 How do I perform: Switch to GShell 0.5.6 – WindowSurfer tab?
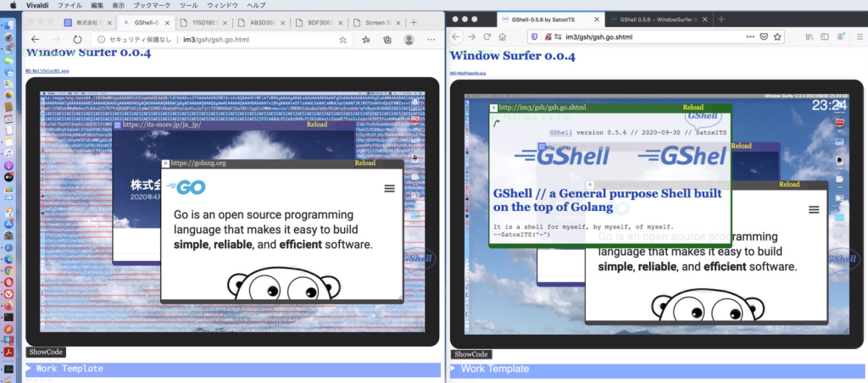point(658,18)
